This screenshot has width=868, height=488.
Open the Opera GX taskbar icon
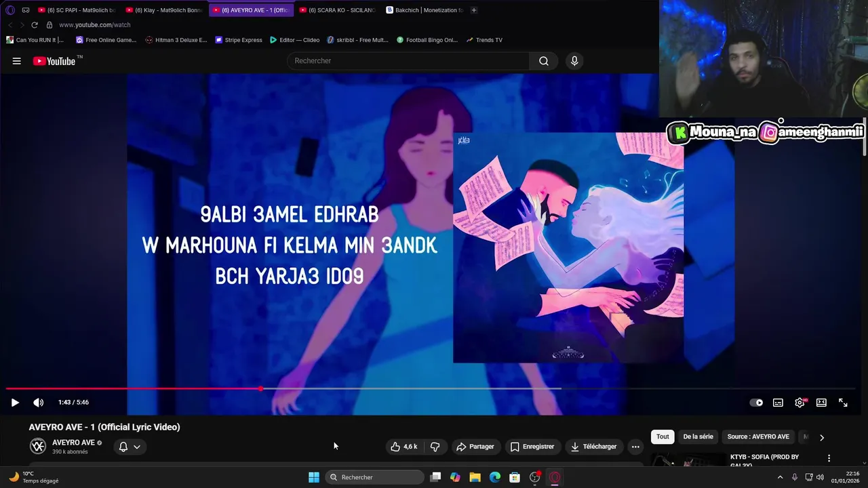coord(555,477)
